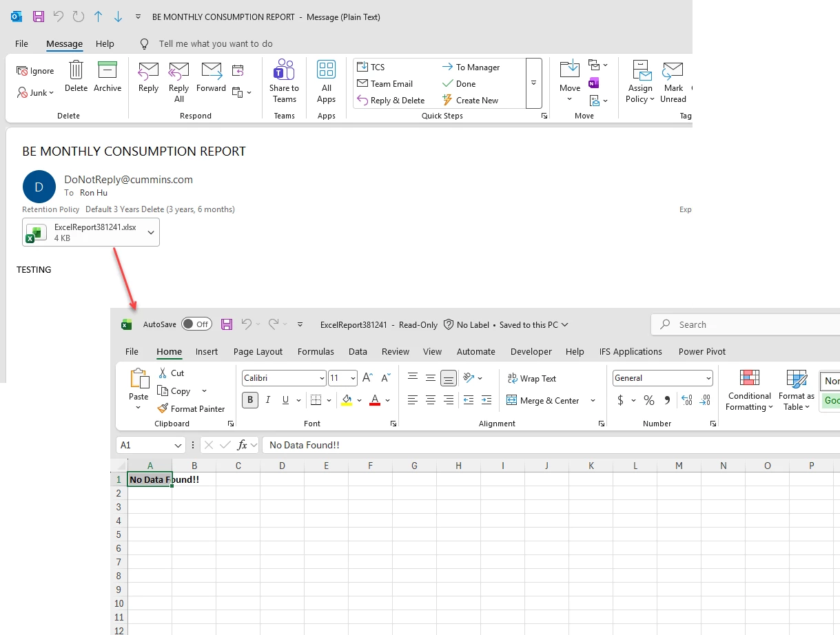Toggle Bold formatting in Excel
The width and height of the screenshot is (840, 635).
[250, 400]
